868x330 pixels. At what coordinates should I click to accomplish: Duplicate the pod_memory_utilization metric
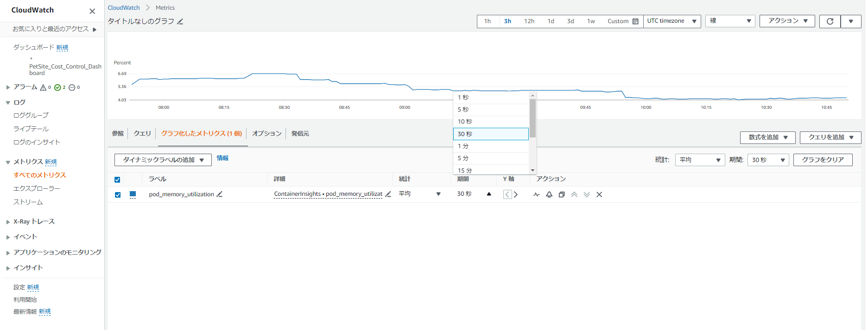(562, 194)
